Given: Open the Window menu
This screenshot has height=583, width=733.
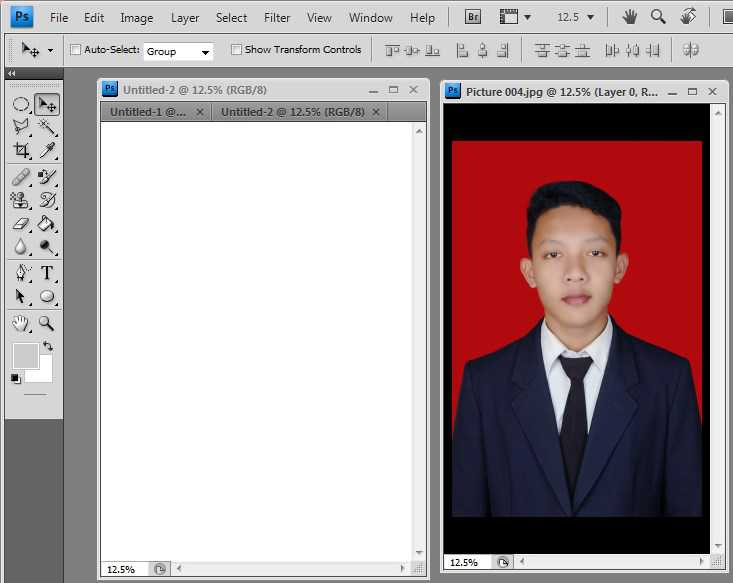Looking at the screenshot, I should click(x=371, y=18).
